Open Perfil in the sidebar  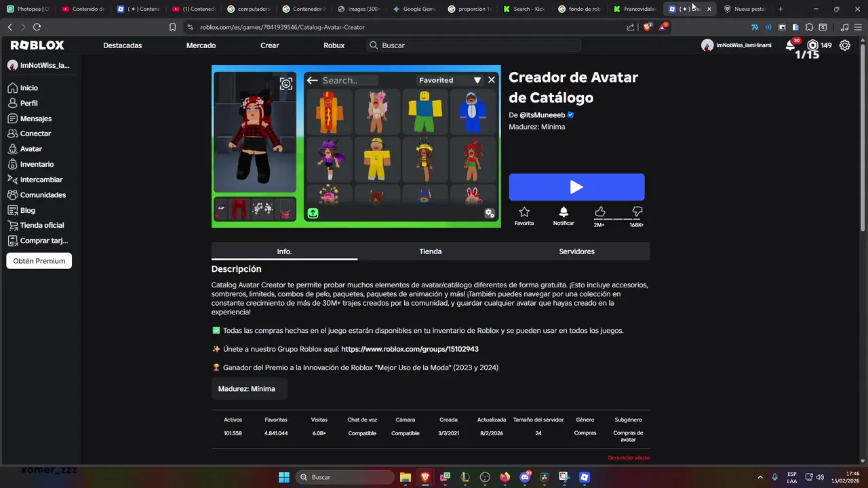tap(23, 103)
